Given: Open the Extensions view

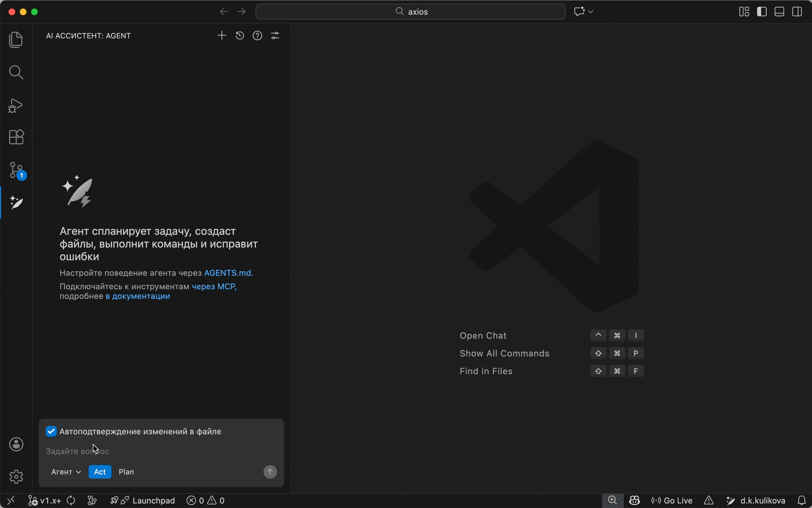Looking at the screenshot, I should point(16,137).
